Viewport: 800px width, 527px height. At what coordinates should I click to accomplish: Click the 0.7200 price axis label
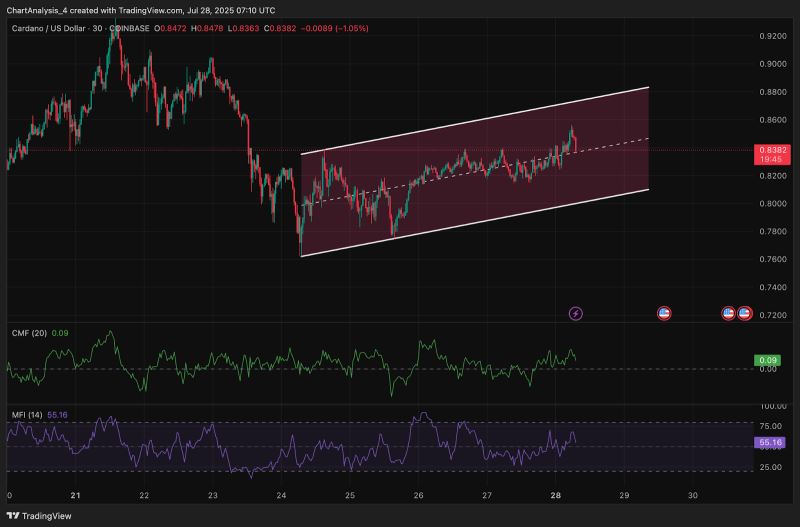point(772,315)
